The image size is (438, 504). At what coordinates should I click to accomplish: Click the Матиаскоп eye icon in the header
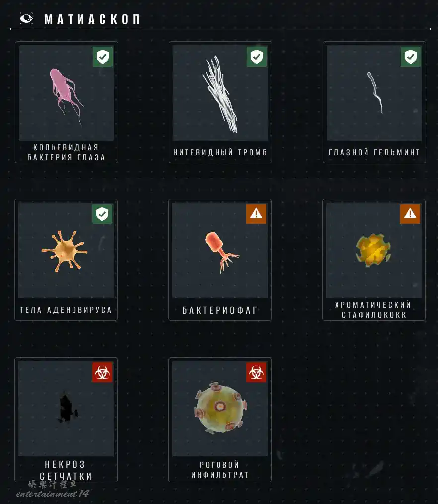click(x=26, y=18)
